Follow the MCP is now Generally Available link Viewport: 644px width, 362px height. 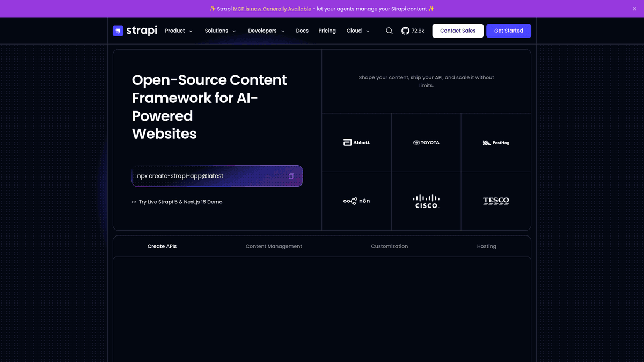tap(272, 9)
